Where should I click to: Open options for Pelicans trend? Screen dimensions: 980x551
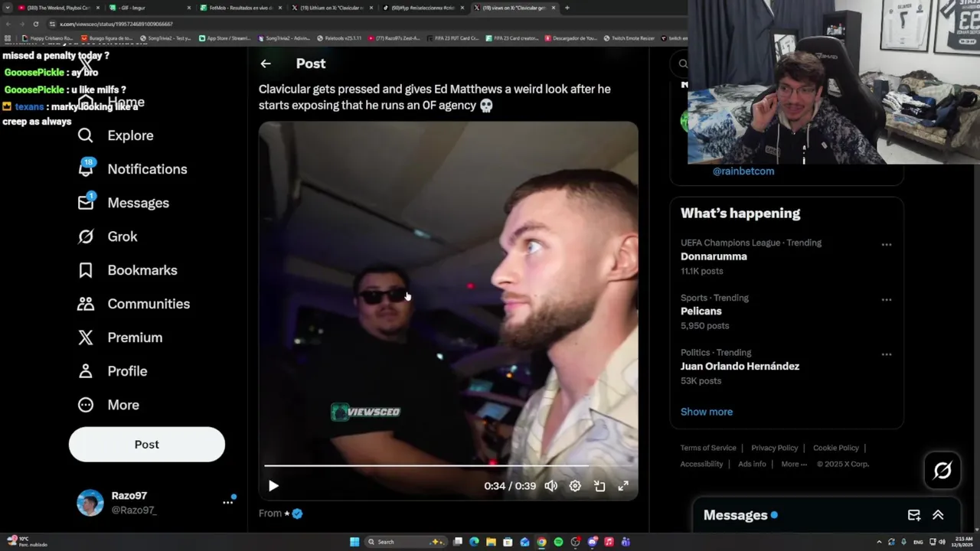[x=887, y=300]
